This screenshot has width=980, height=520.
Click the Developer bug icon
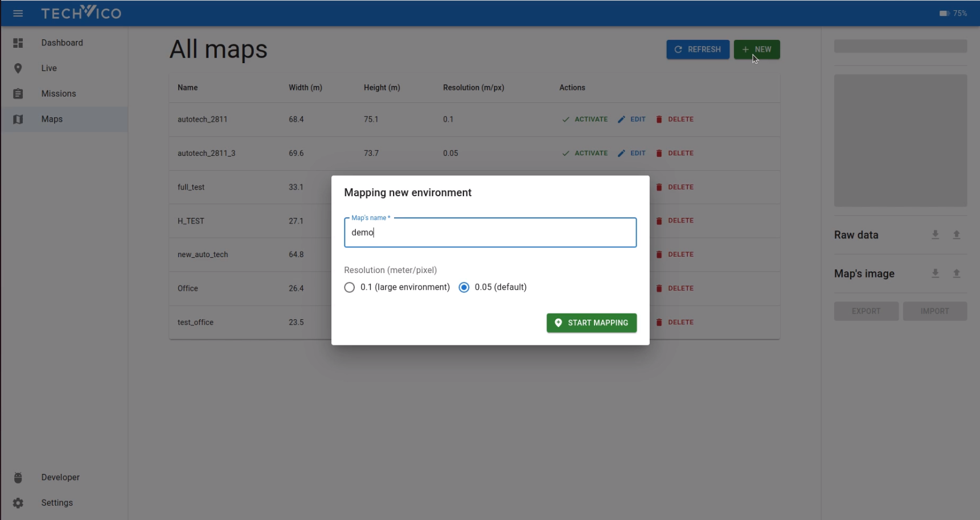[x=18, y=477]
